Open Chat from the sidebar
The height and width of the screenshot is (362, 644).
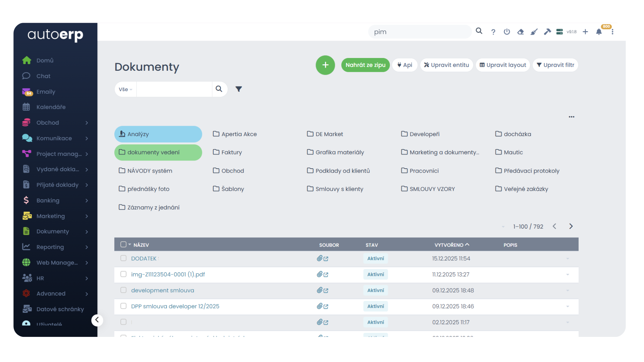(x=43, y=76)
